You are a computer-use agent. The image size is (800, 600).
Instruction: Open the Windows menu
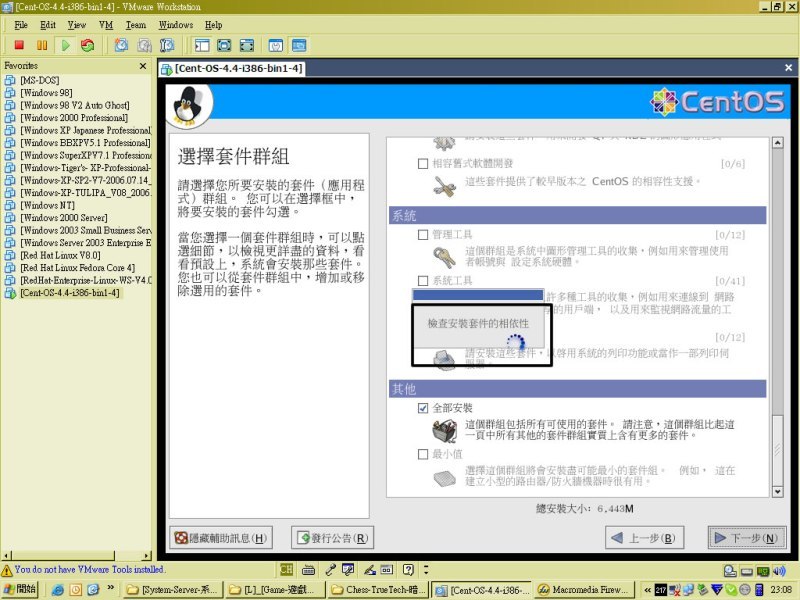[x=176, y=24]
